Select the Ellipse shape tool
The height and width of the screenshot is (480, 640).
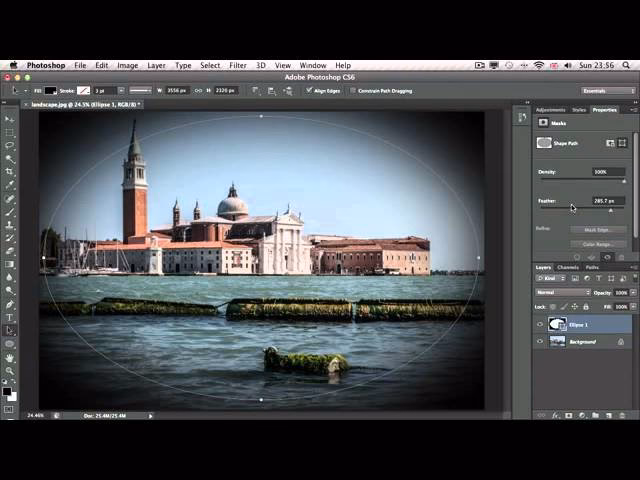click(x=9, y=344)
